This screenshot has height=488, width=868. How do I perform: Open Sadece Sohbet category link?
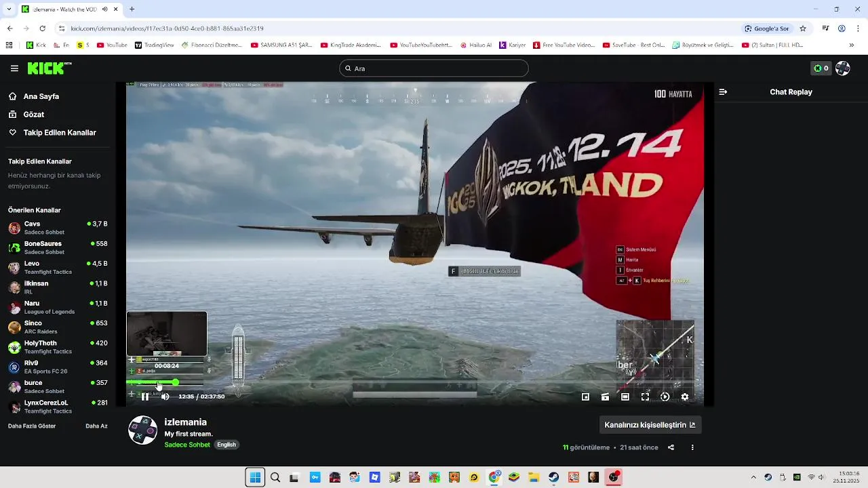(x=187, y=445)
